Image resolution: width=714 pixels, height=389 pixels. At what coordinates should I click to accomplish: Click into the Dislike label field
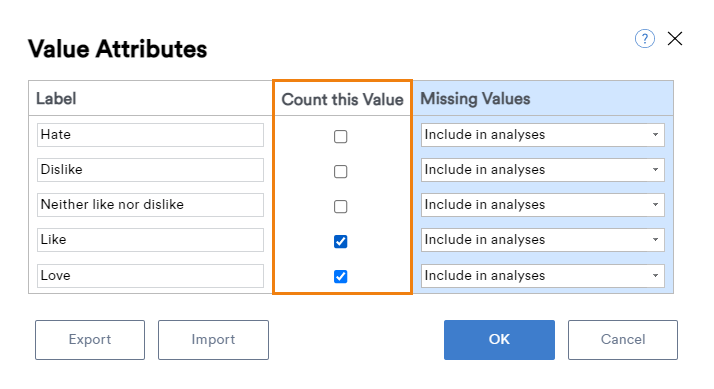pyautogui.click(x=150, y=170)
